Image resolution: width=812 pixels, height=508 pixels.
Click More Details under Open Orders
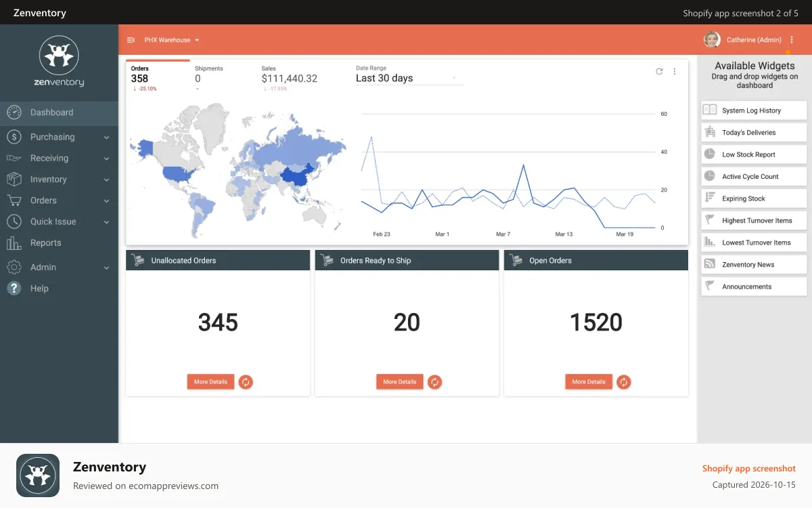[589, 382]
